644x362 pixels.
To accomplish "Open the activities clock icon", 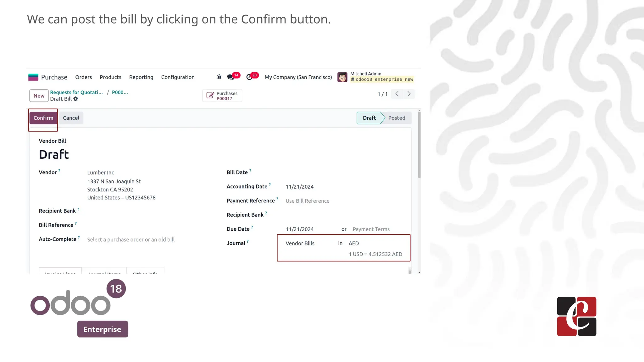I will [x=249, y=77].
